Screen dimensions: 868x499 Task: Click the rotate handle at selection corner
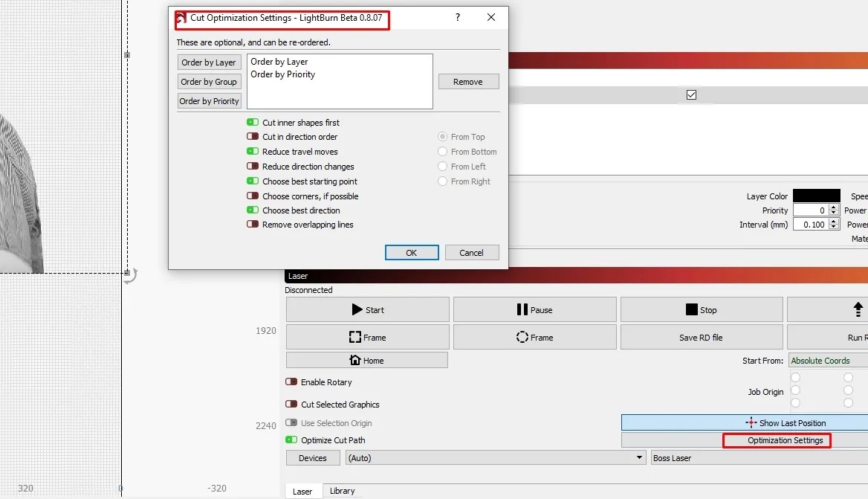pyautogui.click(x=131, y=276)
